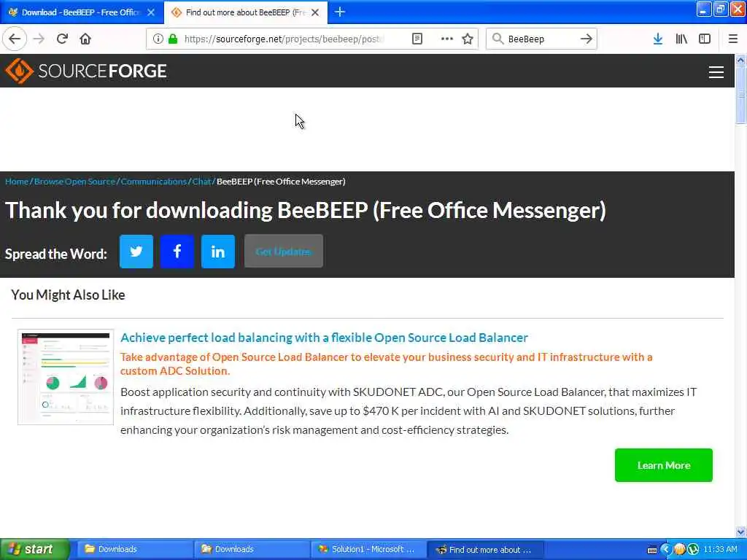Click the vertical scrollbar thumb

(x=740, y=95)
